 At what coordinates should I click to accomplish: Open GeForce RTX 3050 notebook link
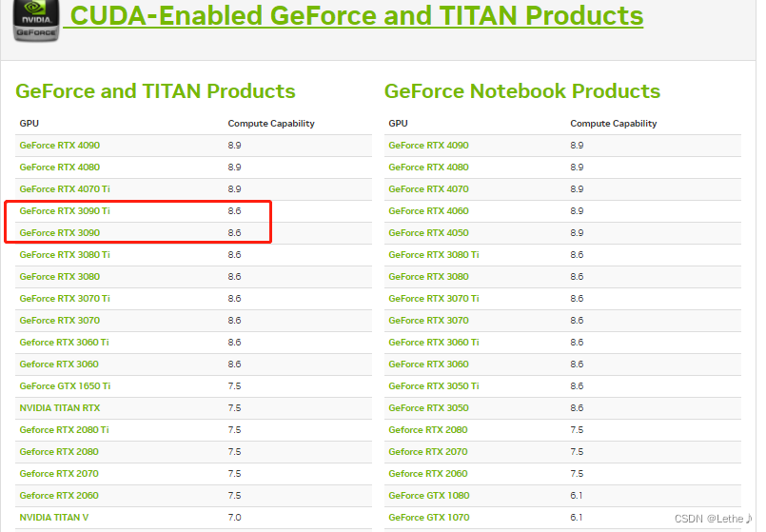[x=428, y=408]
